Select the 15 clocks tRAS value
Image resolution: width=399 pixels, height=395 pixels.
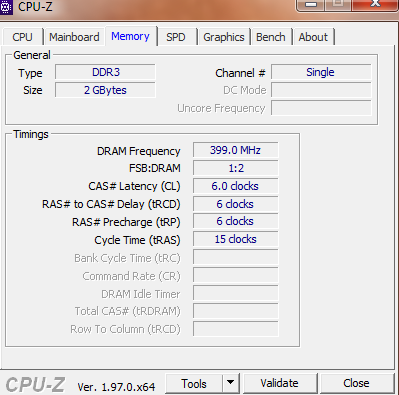pos(236,239)
